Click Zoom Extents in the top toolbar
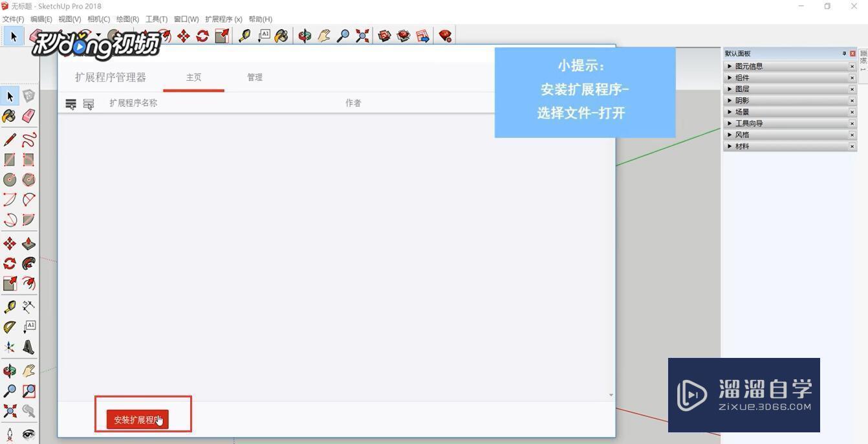Viewport: 868px width, 444px height. [362, 36]
